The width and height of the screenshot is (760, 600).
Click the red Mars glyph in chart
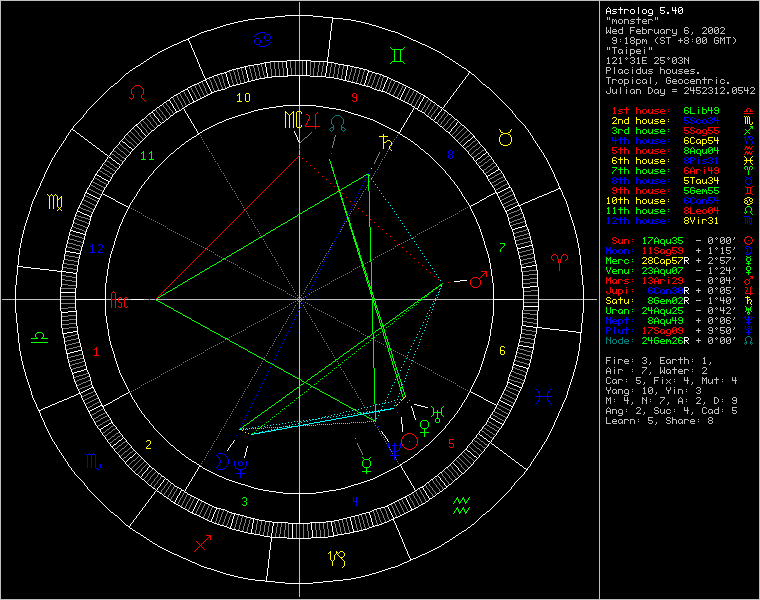(479, 279)
